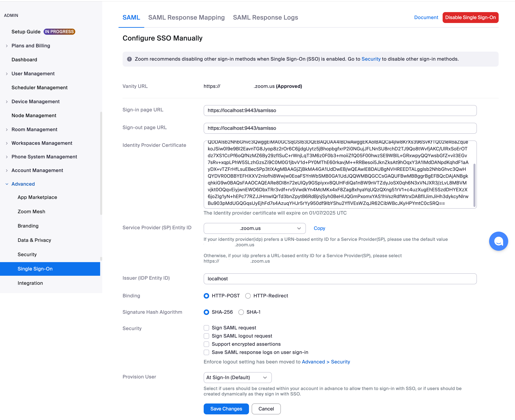Switch to SAML Response Mapping tab
This screenshot has width=515, height=420.
186,17
